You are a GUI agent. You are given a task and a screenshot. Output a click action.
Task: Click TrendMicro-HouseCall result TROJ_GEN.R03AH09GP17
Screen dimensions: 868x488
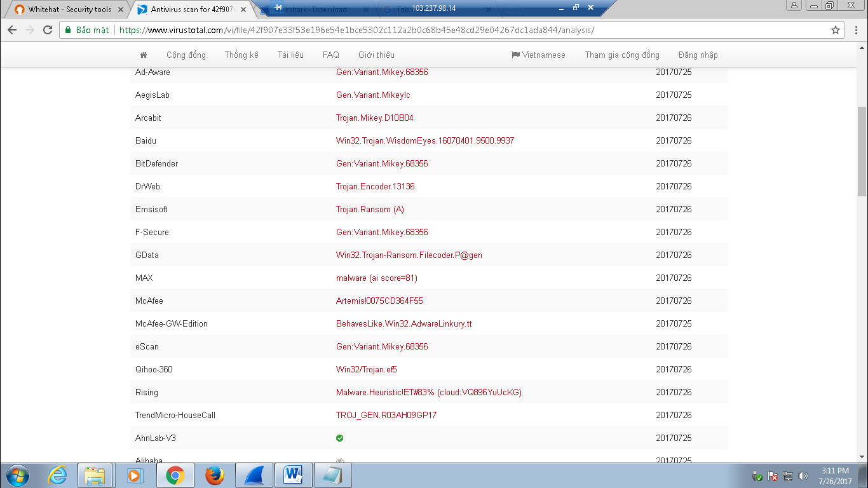click(x=386, y=415)
